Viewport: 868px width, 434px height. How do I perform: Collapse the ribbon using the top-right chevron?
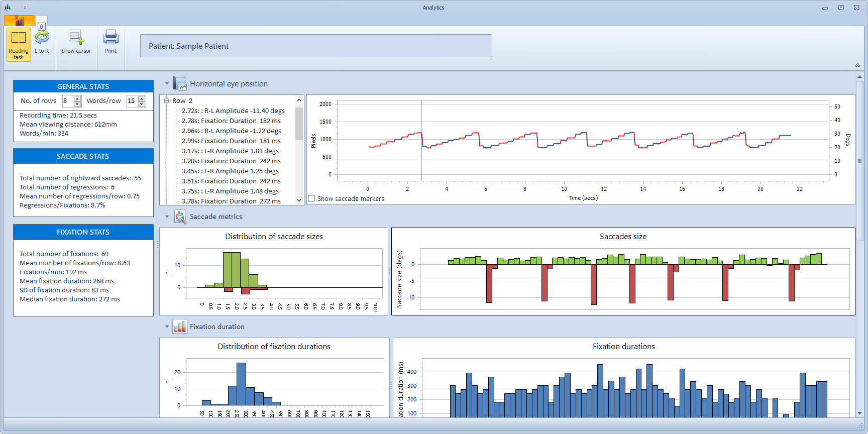point(857,65)
